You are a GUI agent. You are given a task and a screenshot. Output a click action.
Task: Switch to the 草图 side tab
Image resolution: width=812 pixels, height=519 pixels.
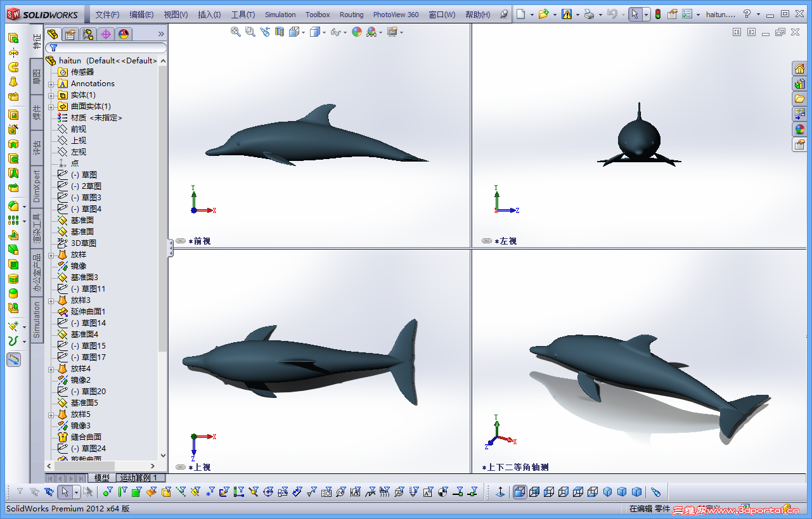37,77
